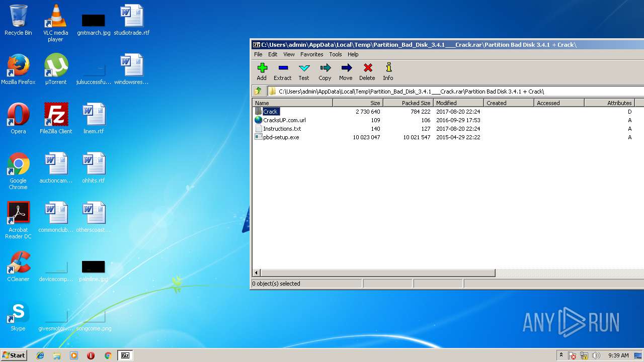Click the Extract toolbar button
Screen dimensions: 644x362
282,71
